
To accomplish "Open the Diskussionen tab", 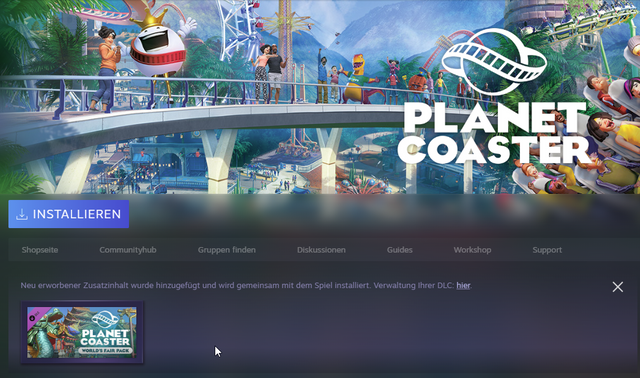I will pos(321,250).
